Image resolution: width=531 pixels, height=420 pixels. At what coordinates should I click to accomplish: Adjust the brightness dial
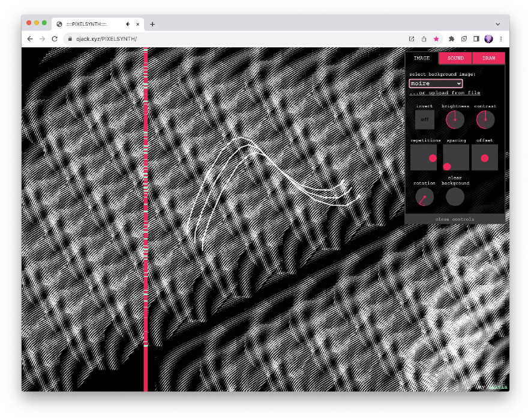[x=455, y=119]
